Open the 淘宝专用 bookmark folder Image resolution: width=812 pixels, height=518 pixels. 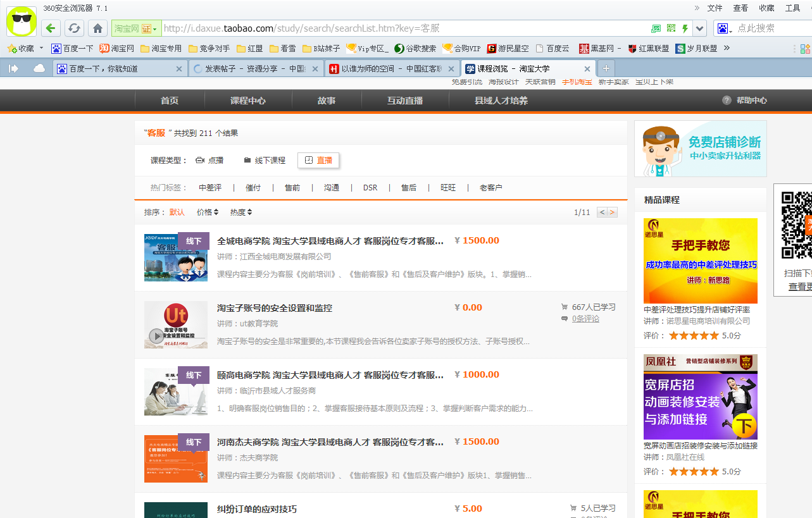coord(161,48)
